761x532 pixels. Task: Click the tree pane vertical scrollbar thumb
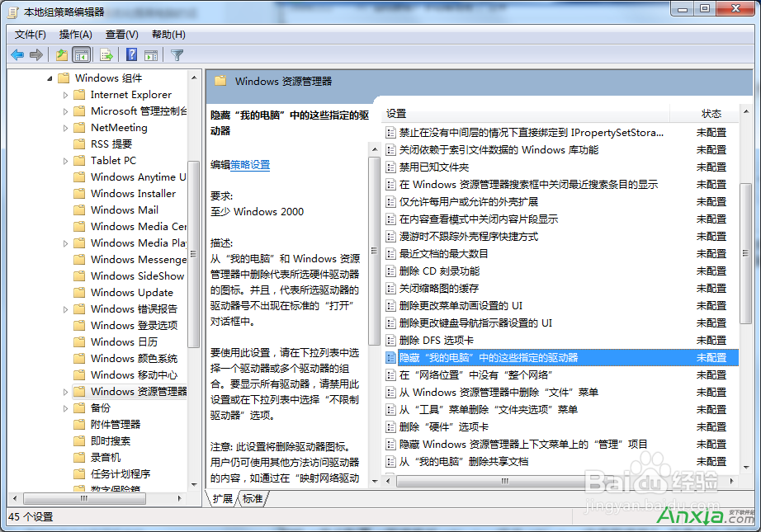pos(194,254)
